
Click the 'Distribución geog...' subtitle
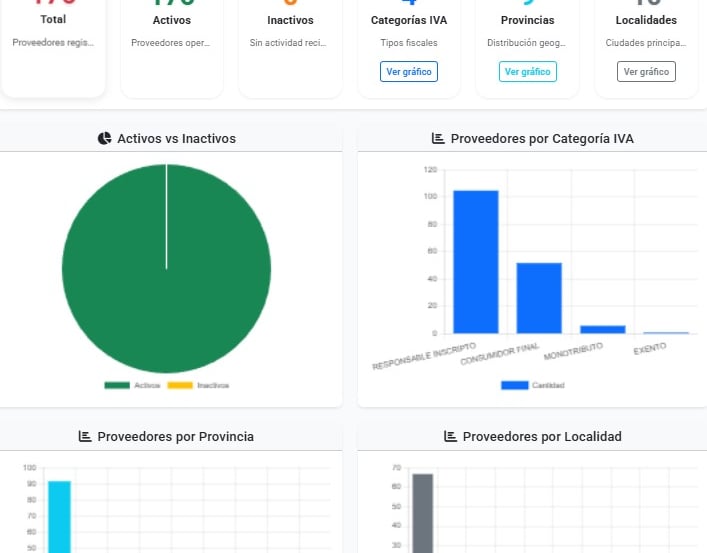(x=526, y=42)
